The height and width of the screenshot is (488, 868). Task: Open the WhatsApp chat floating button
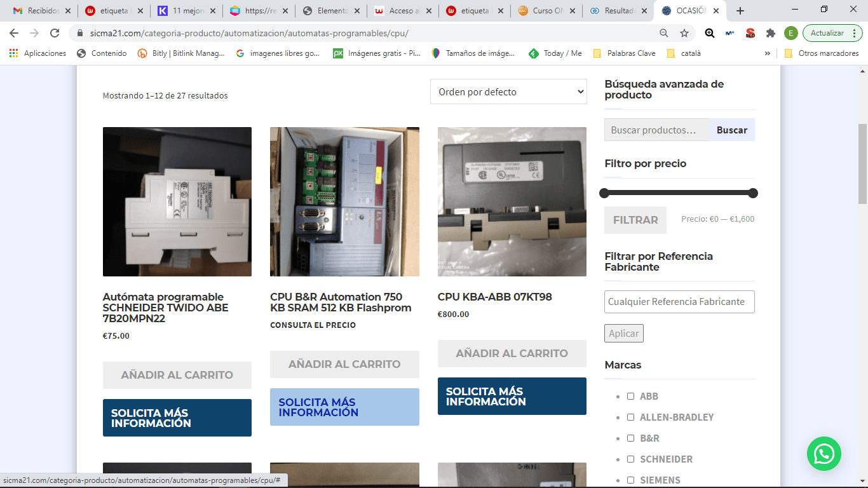(x=824, y=454)
